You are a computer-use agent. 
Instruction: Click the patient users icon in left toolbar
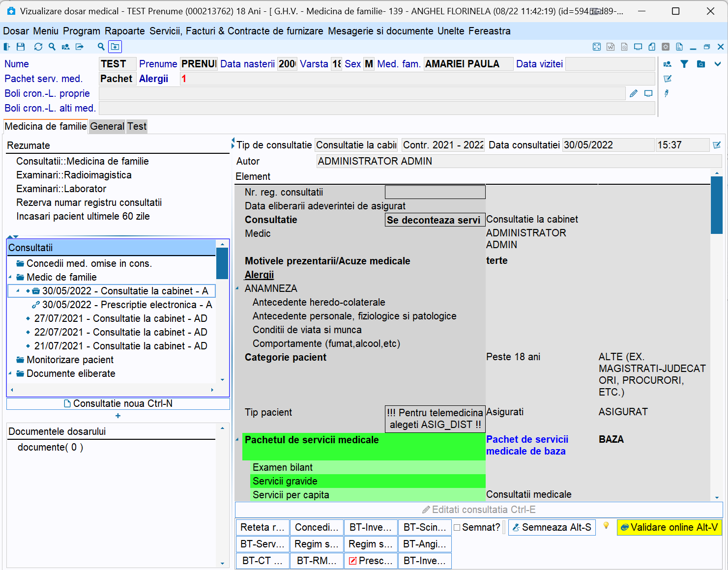(65, 47)
